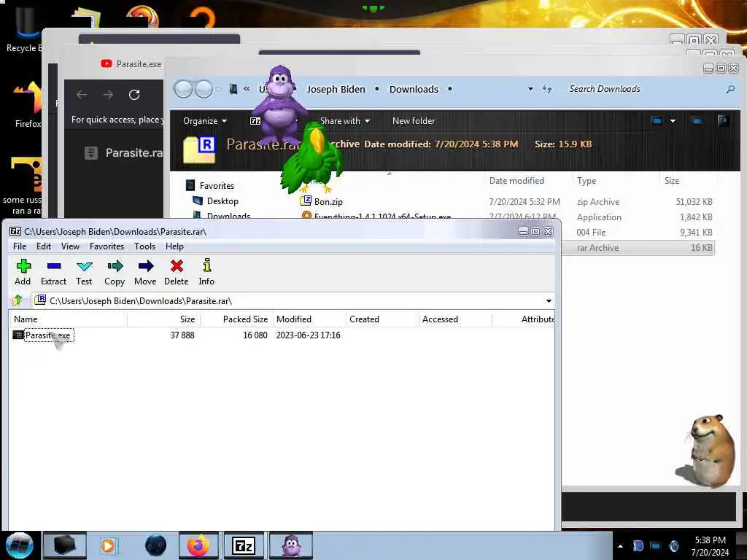
Task: Click the BonziBuddy taskbar button
Action: pyautogui.click(x=291, y=545)
